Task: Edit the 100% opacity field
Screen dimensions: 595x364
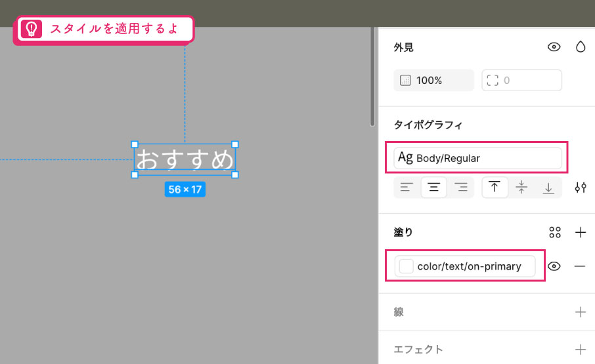Action: (433, 80)
